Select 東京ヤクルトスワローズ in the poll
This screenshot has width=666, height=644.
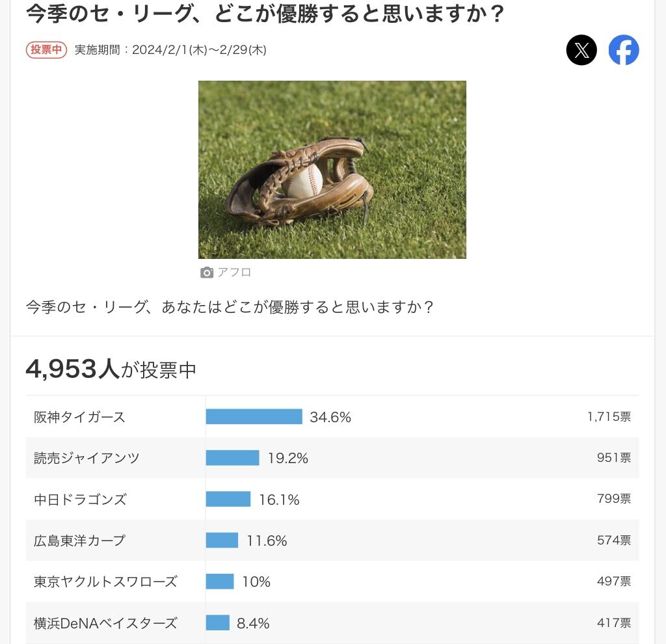[x=105, y=582]
